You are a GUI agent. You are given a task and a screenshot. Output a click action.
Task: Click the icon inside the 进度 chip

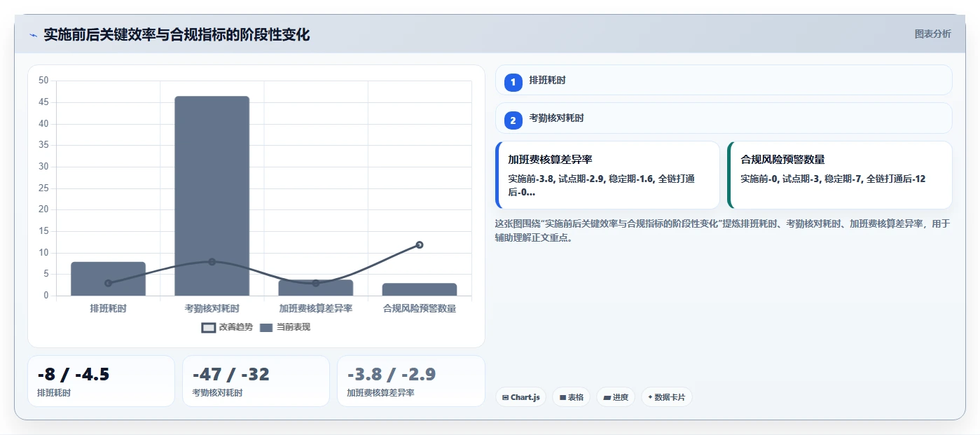click(607, 398)
